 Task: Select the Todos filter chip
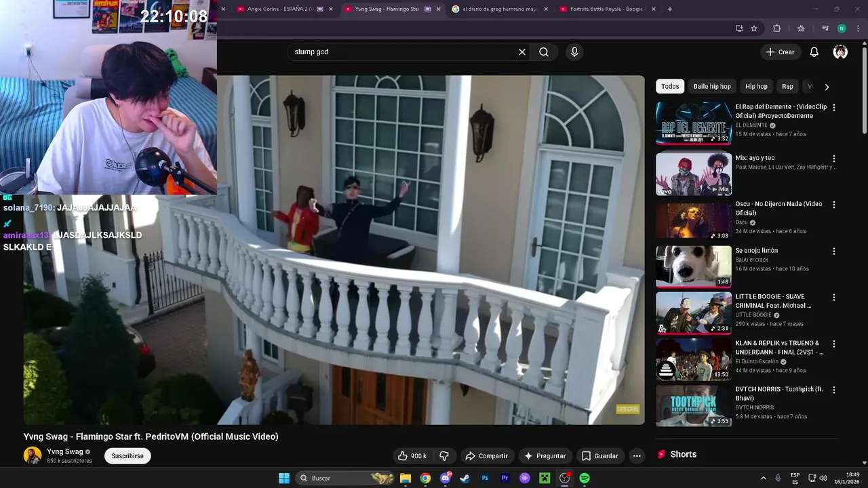[670, 87]
